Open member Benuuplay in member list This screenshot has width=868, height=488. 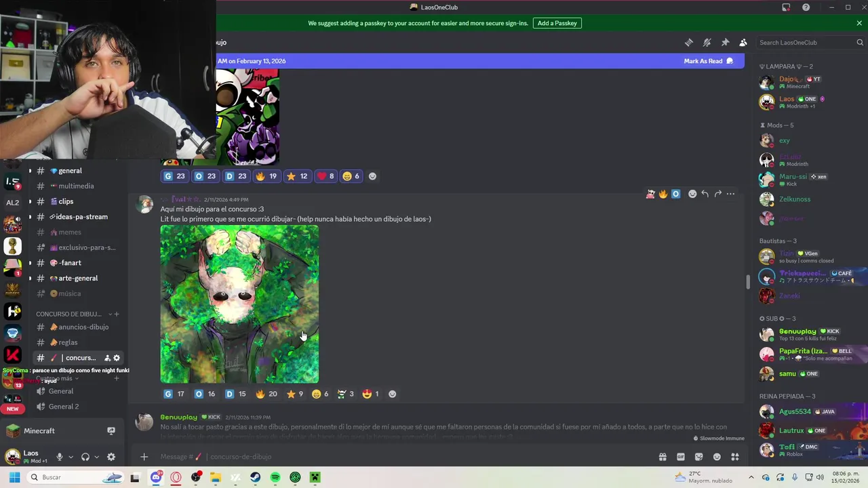click(810, 334)
